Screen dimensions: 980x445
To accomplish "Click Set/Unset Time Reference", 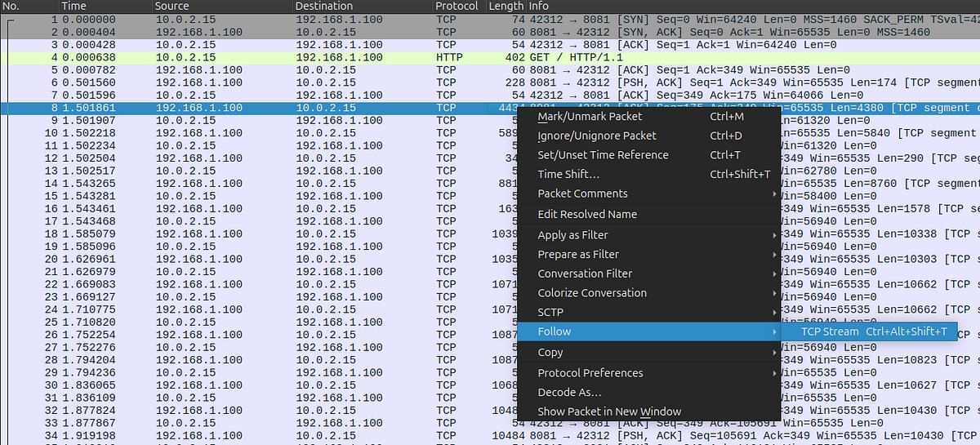I will [x=649, y=155].
